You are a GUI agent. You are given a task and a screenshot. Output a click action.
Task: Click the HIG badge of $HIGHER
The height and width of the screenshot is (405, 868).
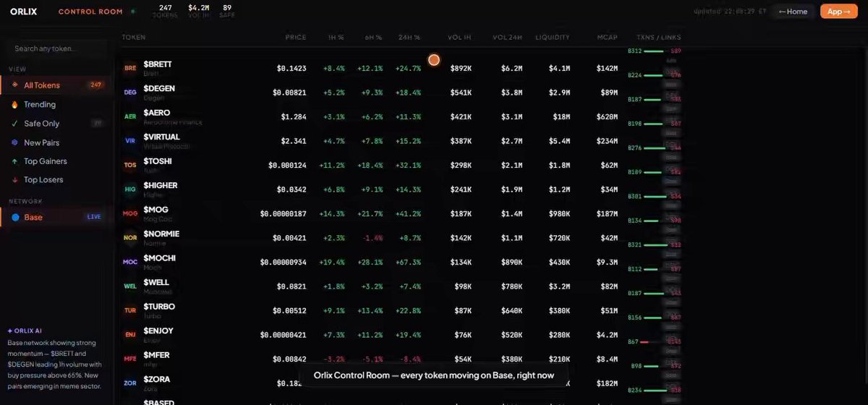[x=130, y=189]
